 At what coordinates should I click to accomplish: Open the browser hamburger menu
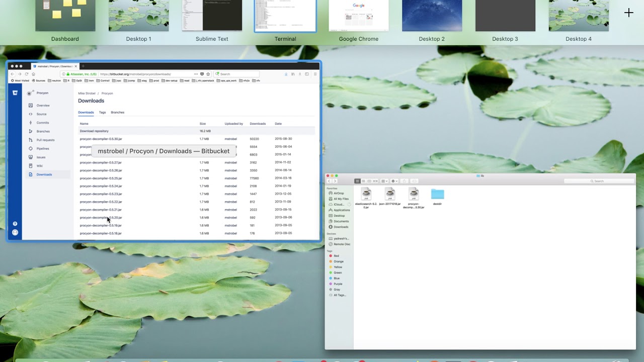pyautogui.click(x=315, y=74)
